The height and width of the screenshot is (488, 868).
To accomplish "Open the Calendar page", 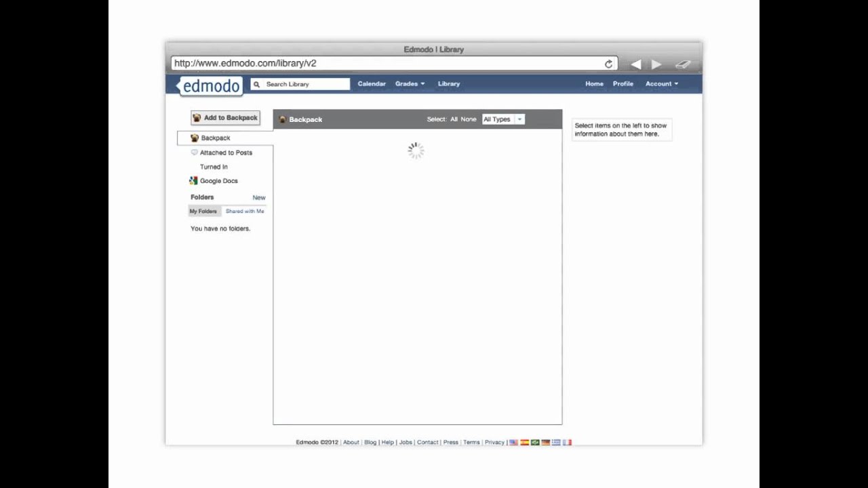I will (372, 84).
